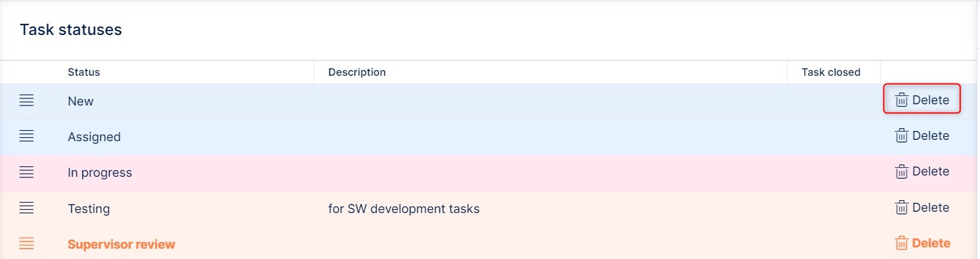Delete the Assigned task status
The width and height of the screenshot is (980, 259).
pos(922,136)
